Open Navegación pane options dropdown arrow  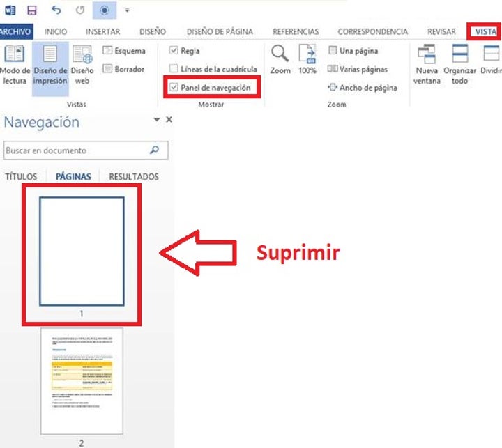pyautogui.click(x=157, y=121)
